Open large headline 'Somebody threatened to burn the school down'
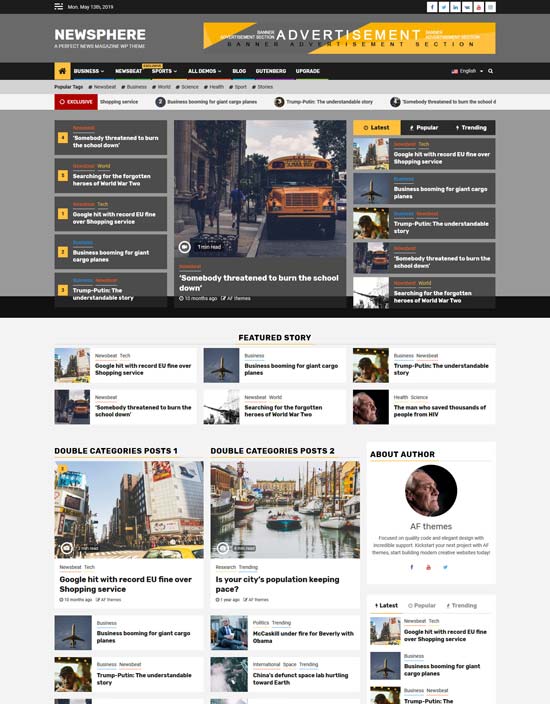 click(259, 283)
